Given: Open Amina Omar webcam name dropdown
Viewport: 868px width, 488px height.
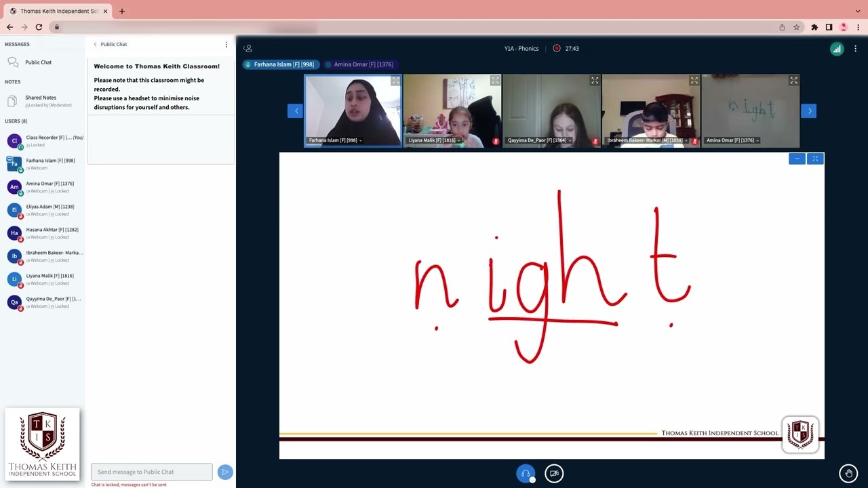Looking at the screenshot, I should pos(733,140).
